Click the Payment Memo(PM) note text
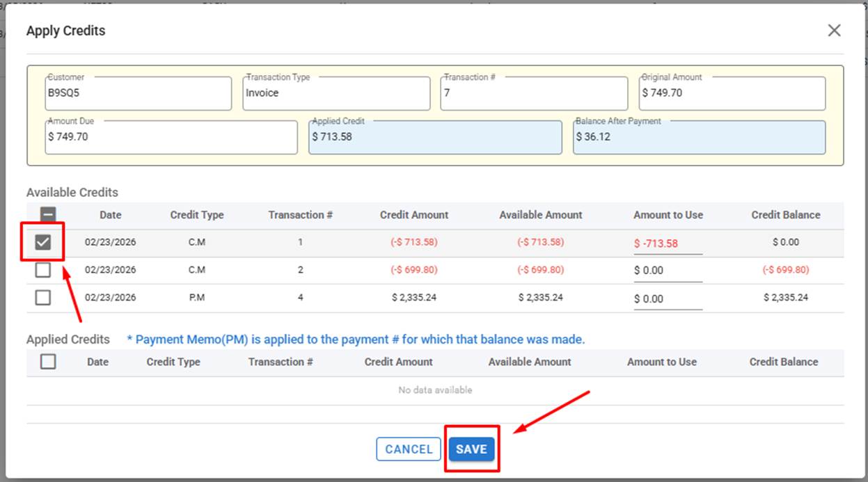The width and height of the screenshot is (868, 482). pos(356,339)
